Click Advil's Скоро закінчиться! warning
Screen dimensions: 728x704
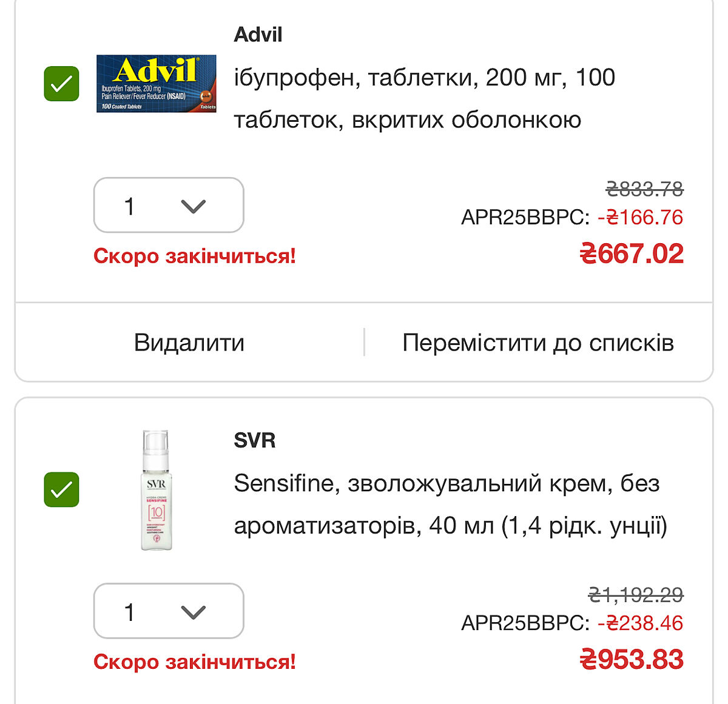pyautogui.click(x=194, y=256)
